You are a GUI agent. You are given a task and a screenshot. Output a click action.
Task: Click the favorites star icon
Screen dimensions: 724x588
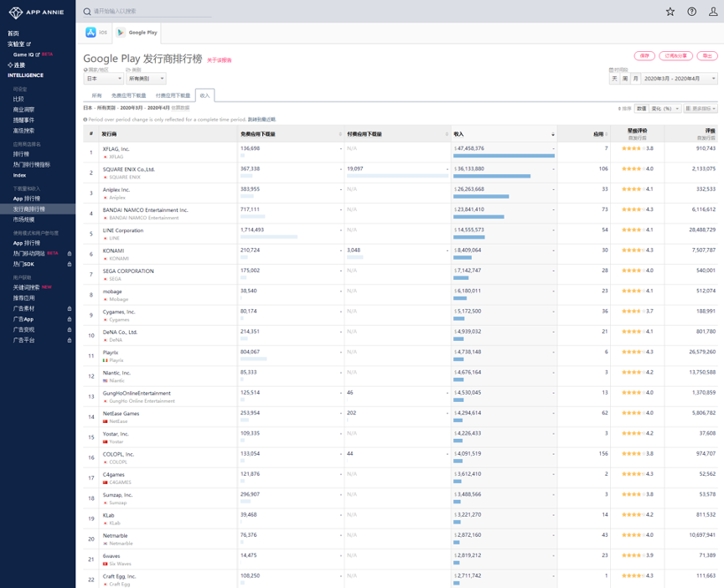670,12
